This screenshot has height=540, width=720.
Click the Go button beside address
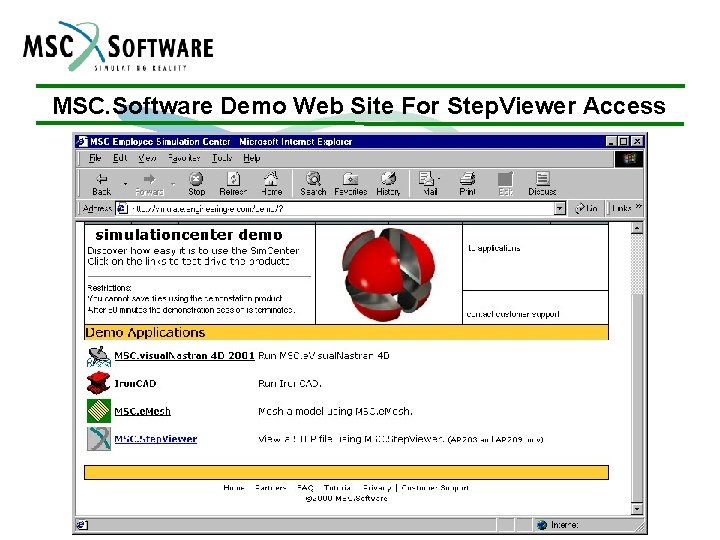coord(586,208)
